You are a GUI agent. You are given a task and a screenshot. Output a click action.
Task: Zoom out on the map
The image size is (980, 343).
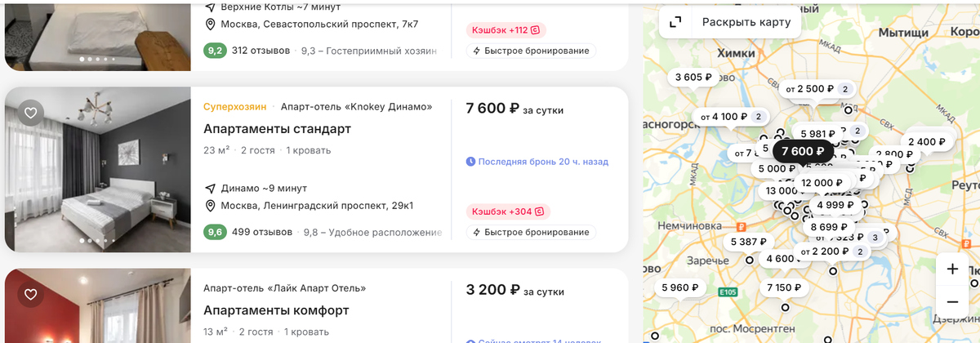(x=952, y=301)
